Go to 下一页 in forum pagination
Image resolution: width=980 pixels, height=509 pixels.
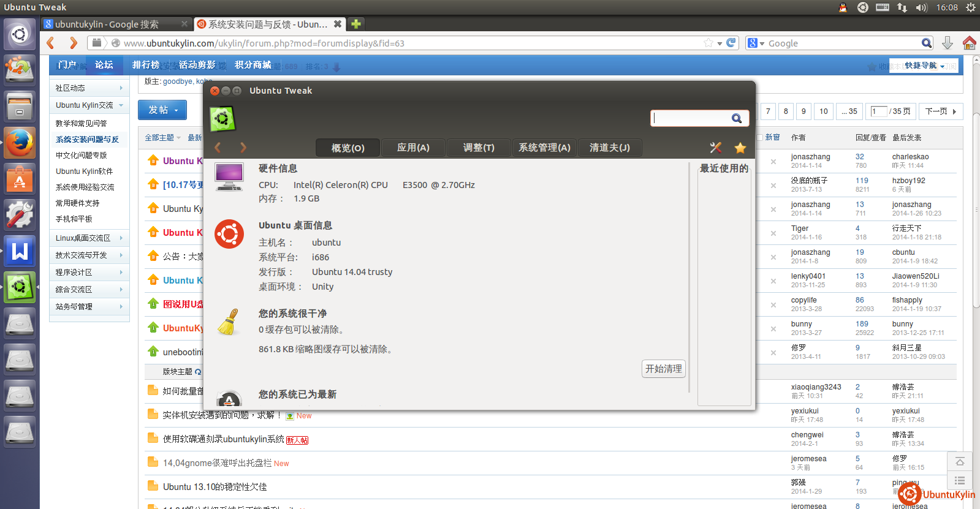(941, 111)
